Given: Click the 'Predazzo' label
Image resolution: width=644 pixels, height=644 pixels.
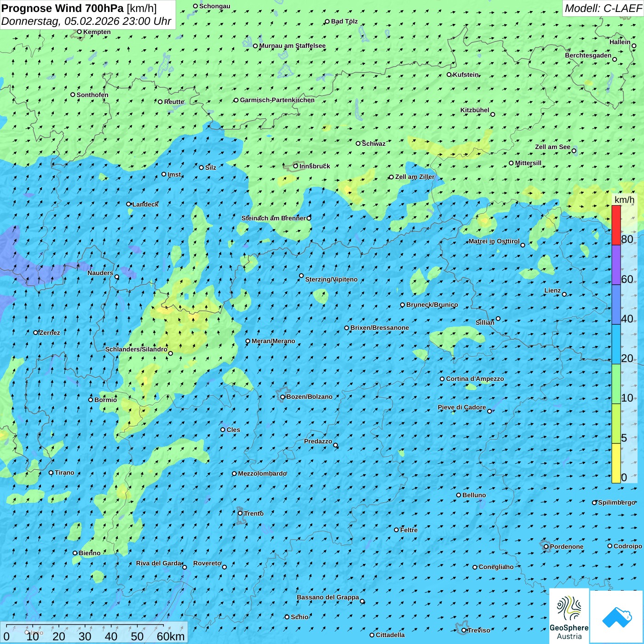Looking at the screenshot, I should click(x=318, y=442).
